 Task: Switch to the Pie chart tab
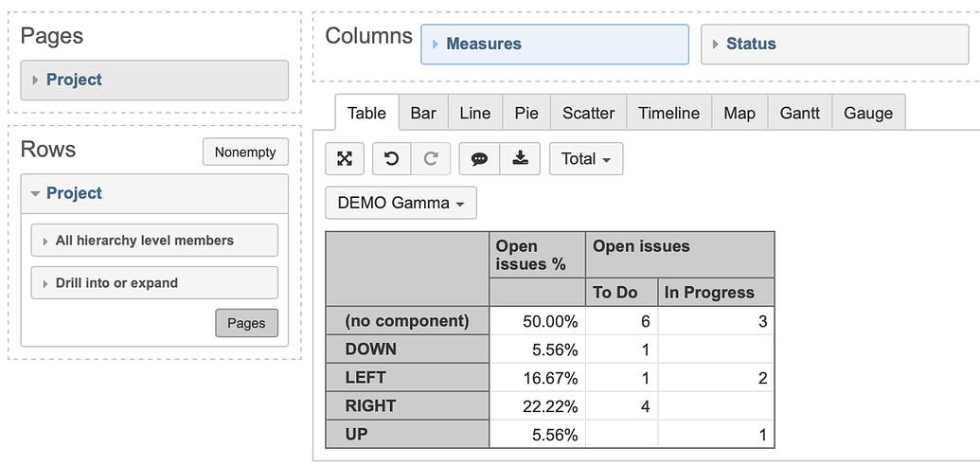tap(526, 114)
